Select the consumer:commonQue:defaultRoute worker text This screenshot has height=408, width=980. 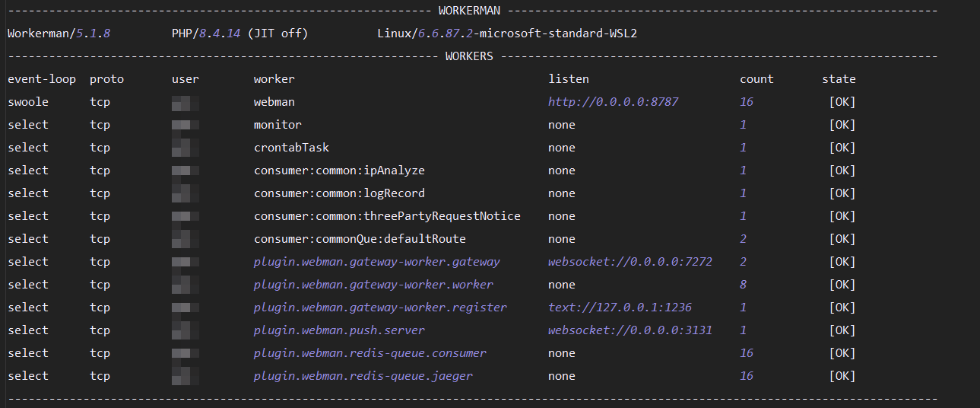click(x=360, y=239)
